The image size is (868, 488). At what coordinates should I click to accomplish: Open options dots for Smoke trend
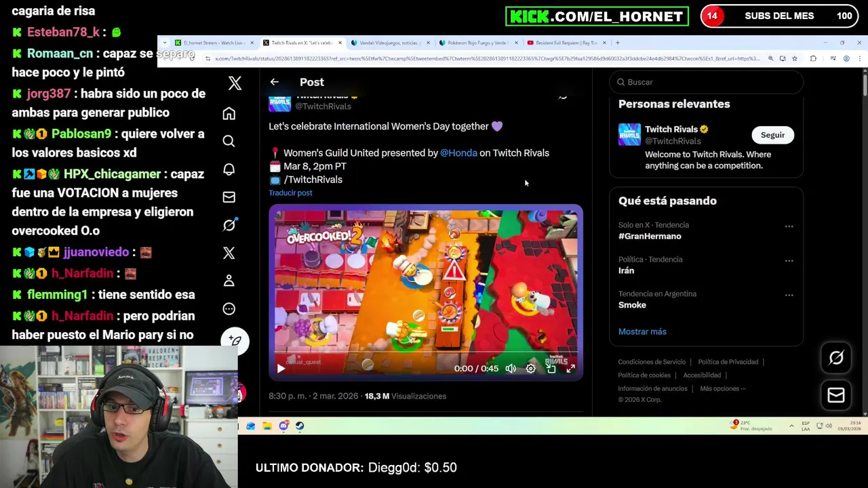(x=789, y=296)
